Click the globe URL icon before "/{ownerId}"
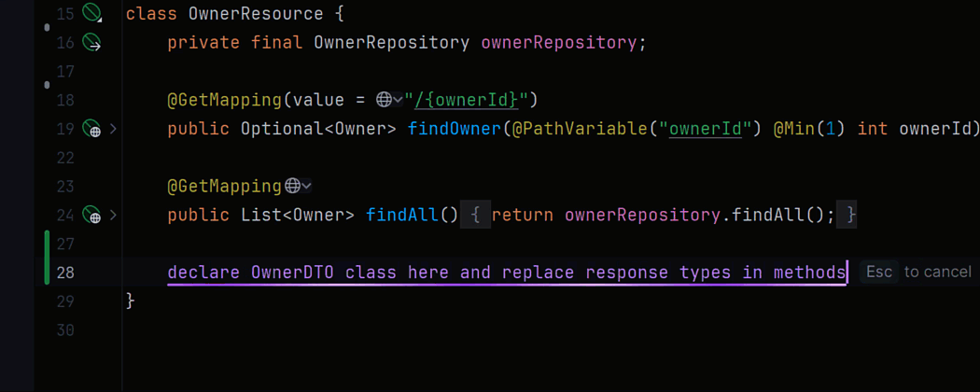Image resolution: width=980 pixels, height=392 pixels. coord(385,100)
